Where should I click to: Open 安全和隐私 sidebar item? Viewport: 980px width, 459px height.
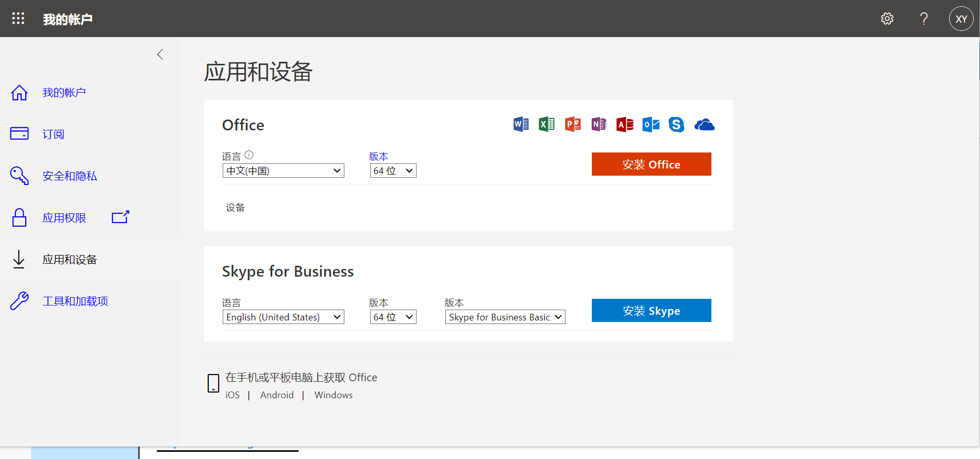pyautogui.click(x=70, y=176)
